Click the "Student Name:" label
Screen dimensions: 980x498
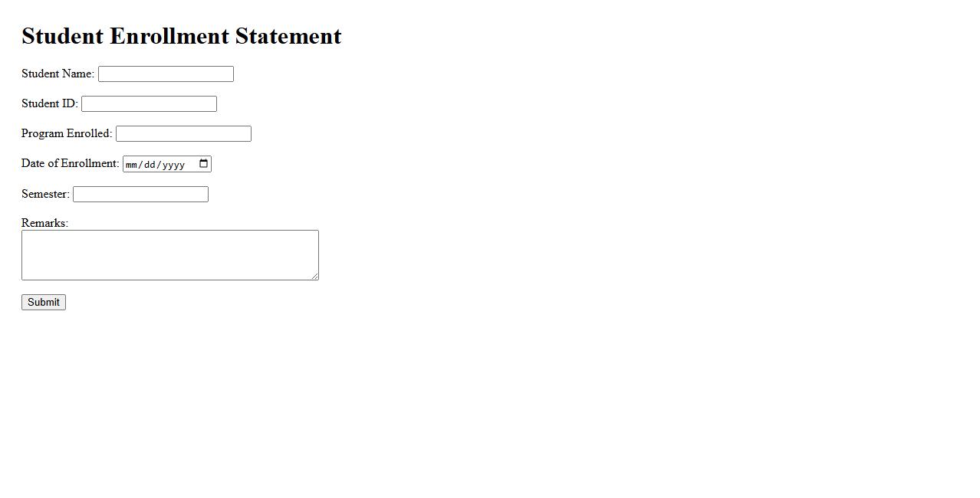coord(58,74)
